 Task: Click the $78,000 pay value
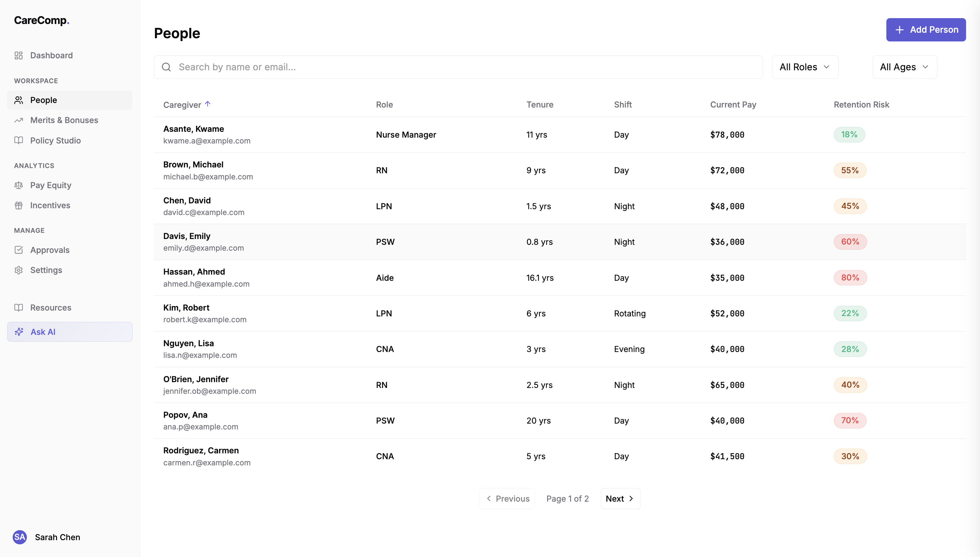[727, 135]
